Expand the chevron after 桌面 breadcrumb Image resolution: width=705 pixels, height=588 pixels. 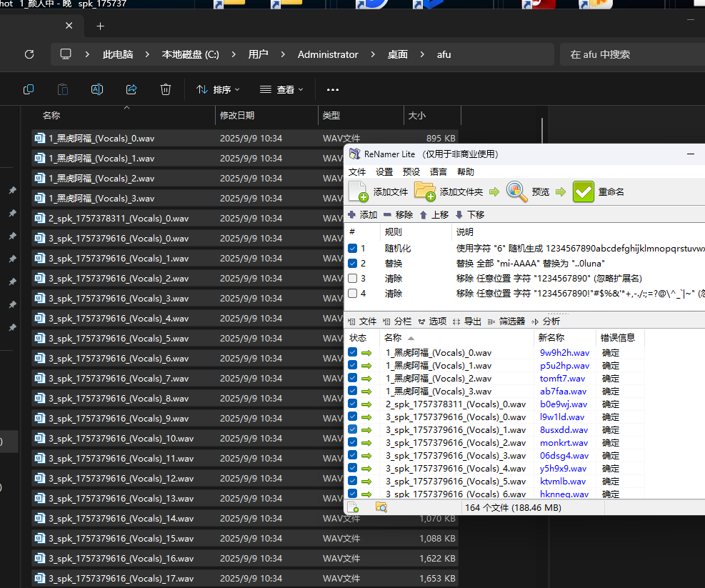coord(421,54)
